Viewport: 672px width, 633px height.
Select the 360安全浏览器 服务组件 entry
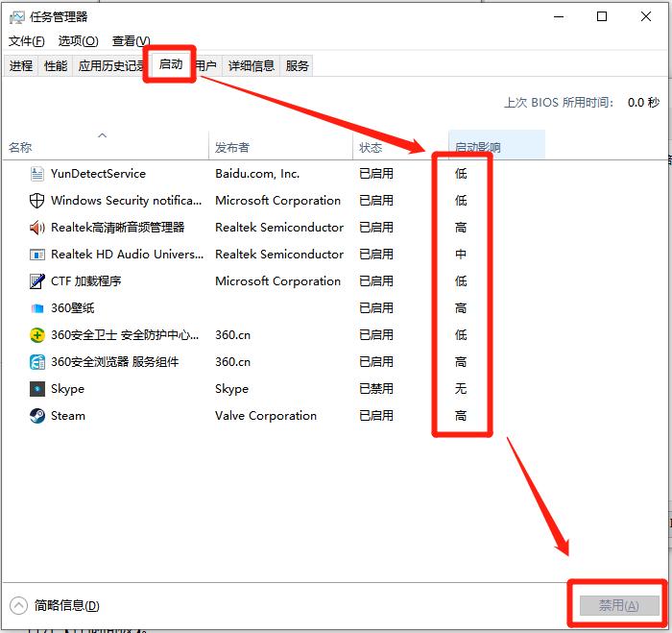tap(115, 362)
